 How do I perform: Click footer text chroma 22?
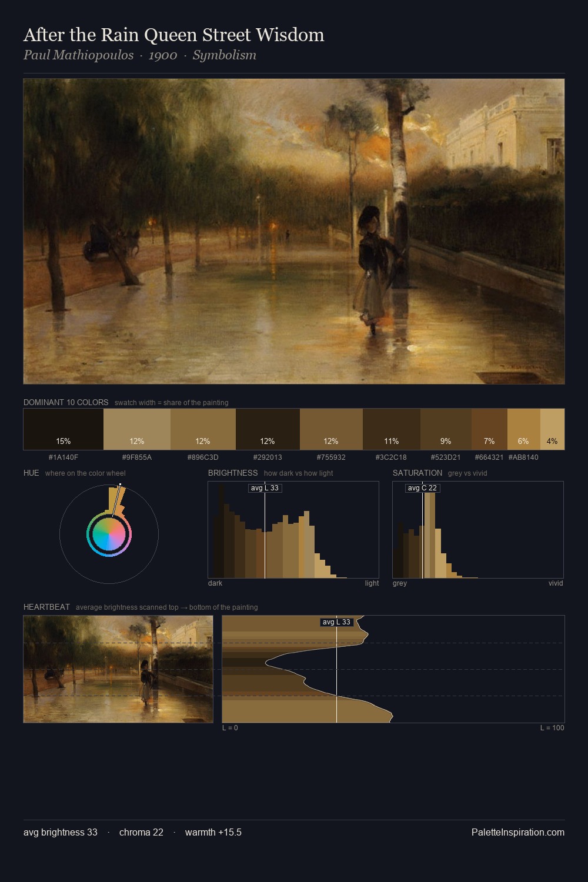141,832
